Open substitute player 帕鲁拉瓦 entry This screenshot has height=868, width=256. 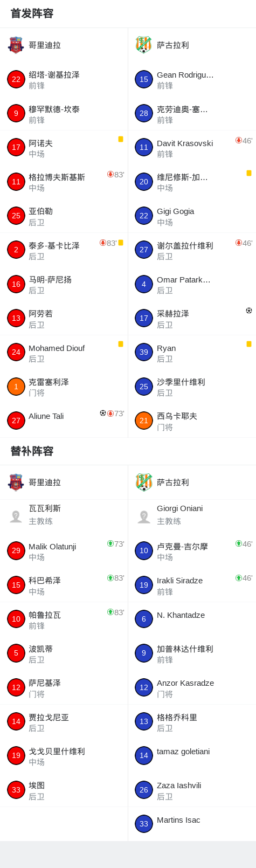click(x=64, y=619)
